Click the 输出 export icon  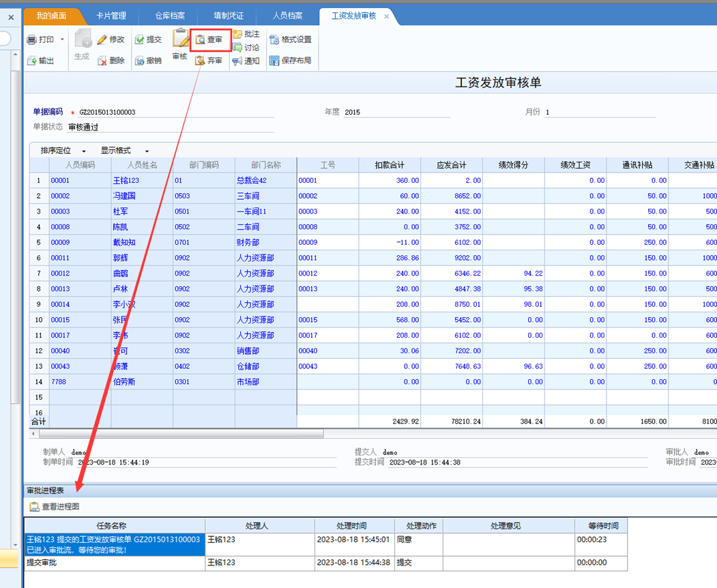click(31, 60)
